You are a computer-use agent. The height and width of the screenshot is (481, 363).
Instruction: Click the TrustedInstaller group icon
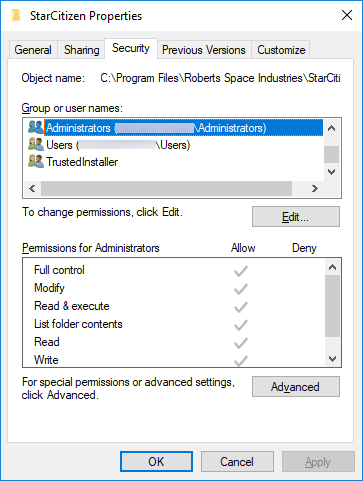pyautogui.click(x=36, y=162)
